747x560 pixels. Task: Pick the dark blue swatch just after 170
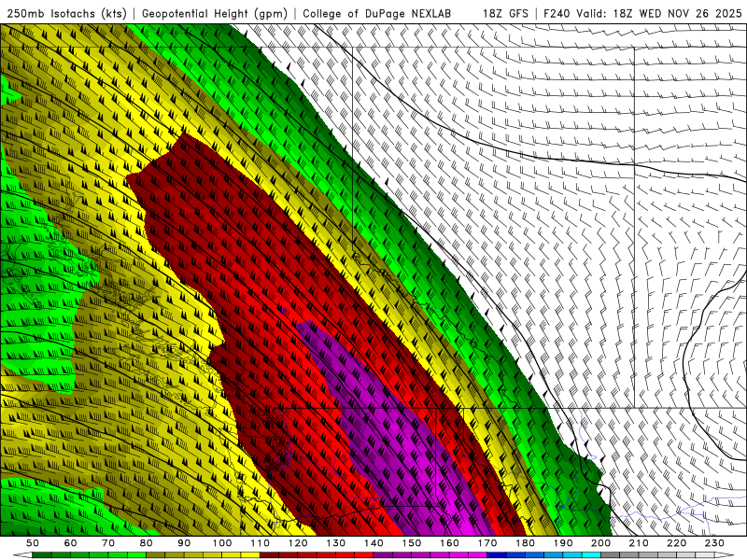[x=497, y=554]
